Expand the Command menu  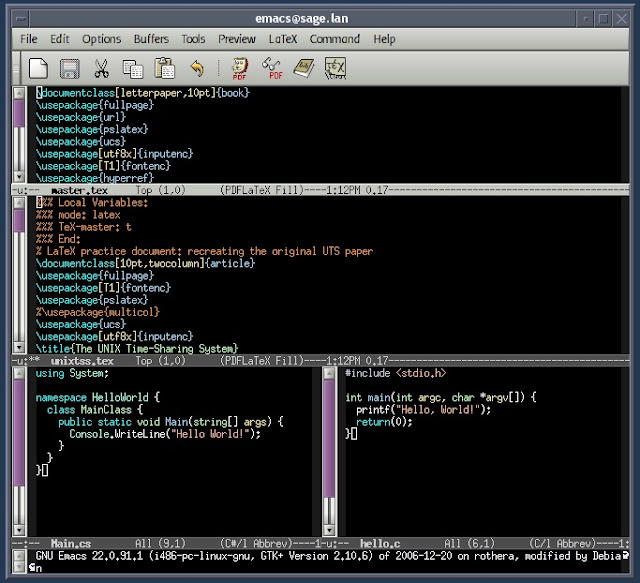[x=335, y=39]
